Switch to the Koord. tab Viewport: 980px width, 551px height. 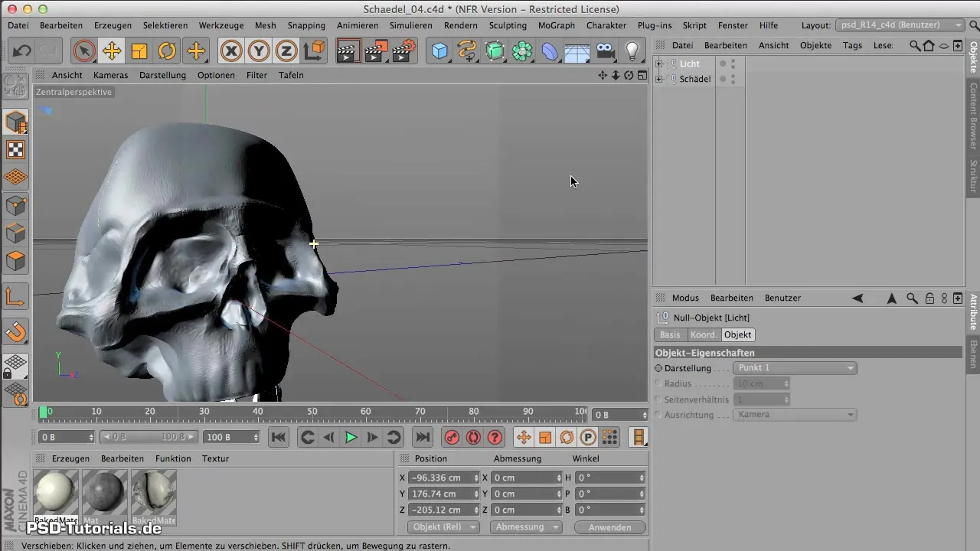(704, 334)
